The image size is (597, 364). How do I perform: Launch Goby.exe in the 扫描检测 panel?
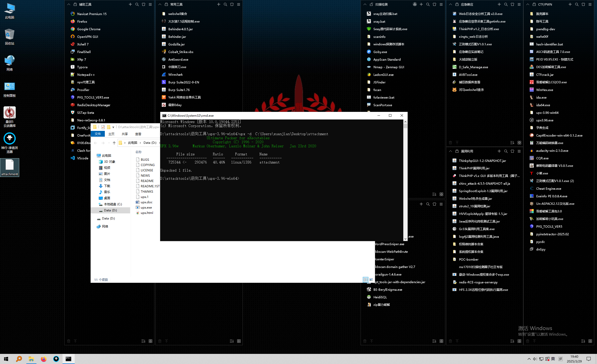[380, 52]
